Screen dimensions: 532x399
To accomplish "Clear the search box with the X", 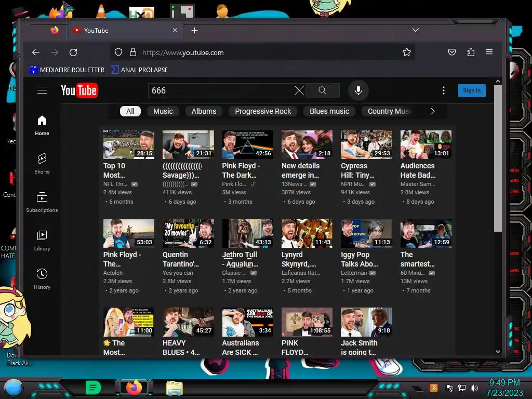I will 299,90.
